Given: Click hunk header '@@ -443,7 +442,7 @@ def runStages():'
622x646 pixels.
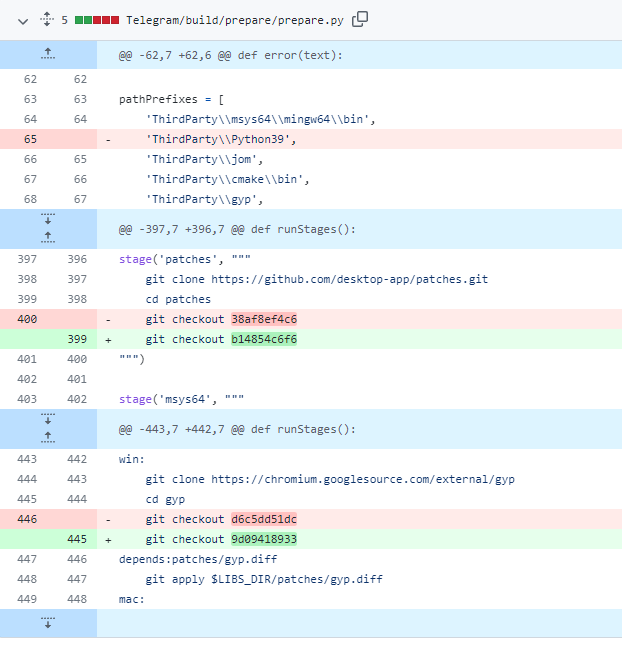Looking at the screenshot, I should coord(237,429).
